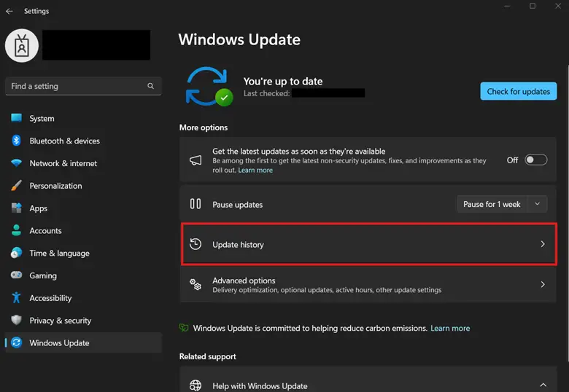Focus the Find a setting search box

(x=83, y=86)
